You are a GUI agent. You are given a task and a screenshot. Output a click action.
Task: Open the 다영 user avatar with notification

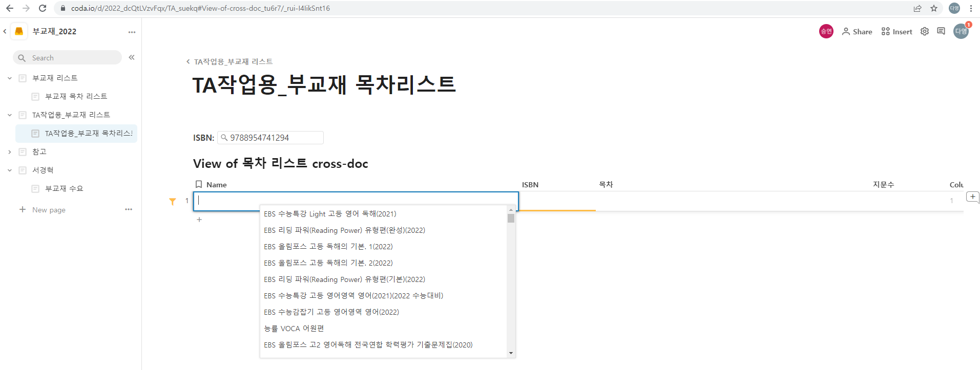click(961, 31)
